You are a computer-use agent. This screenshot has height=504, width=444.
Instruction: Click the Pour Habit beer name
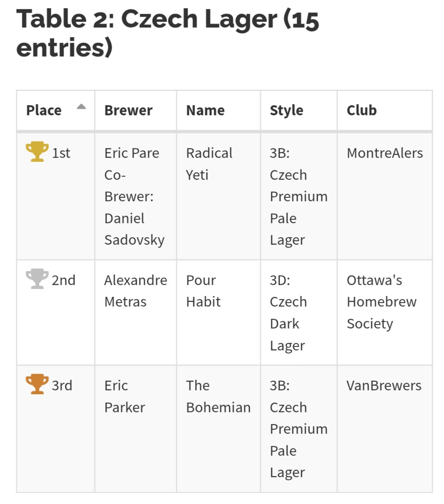203,291
